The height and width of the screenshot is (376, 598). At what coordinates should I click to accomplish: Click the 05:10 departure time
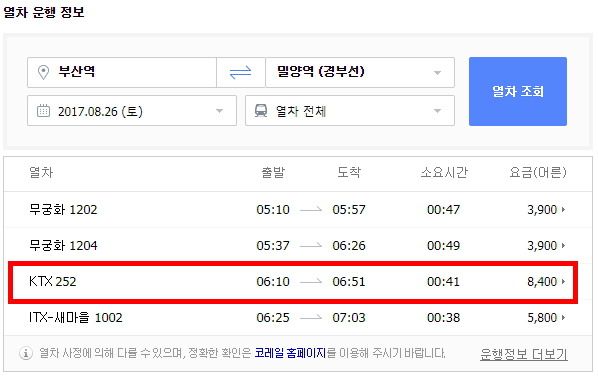coord(273,209)
